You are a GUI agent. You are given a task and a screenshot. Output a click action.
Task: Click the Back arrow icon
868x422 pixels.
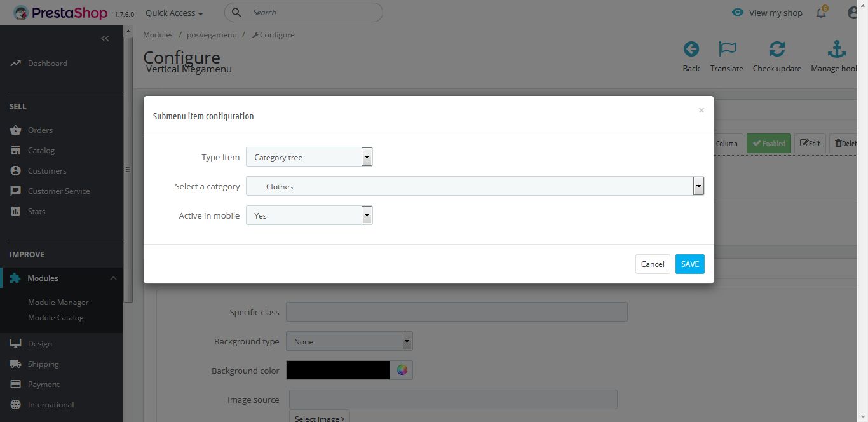click(x=691, y=50)
